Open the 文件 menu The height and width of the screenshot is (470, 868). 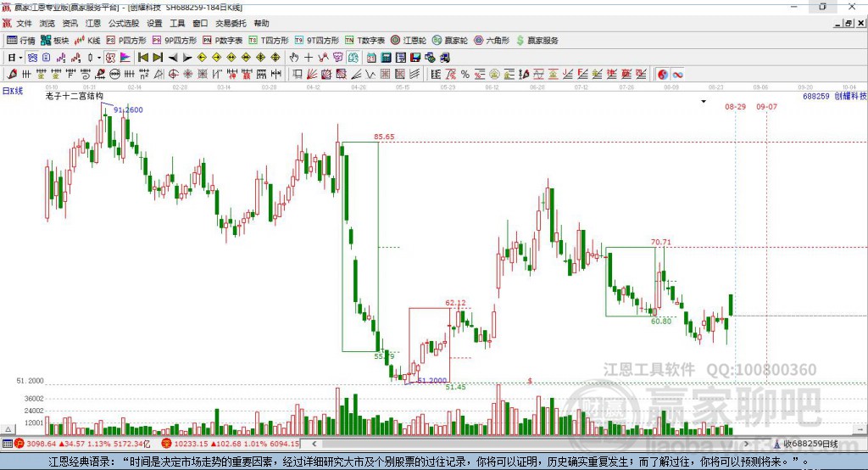(x=24, y=23)
